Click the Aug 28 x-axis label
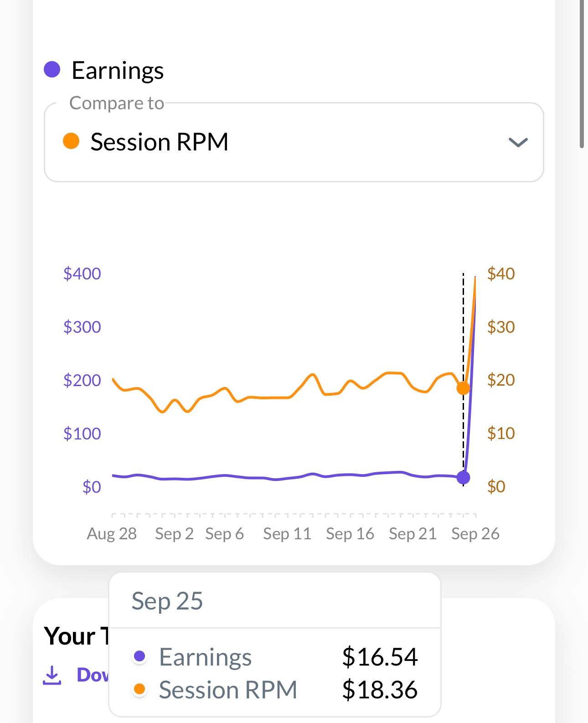The height and width of the screenshot is (723, 588). [x=112, y=533]
